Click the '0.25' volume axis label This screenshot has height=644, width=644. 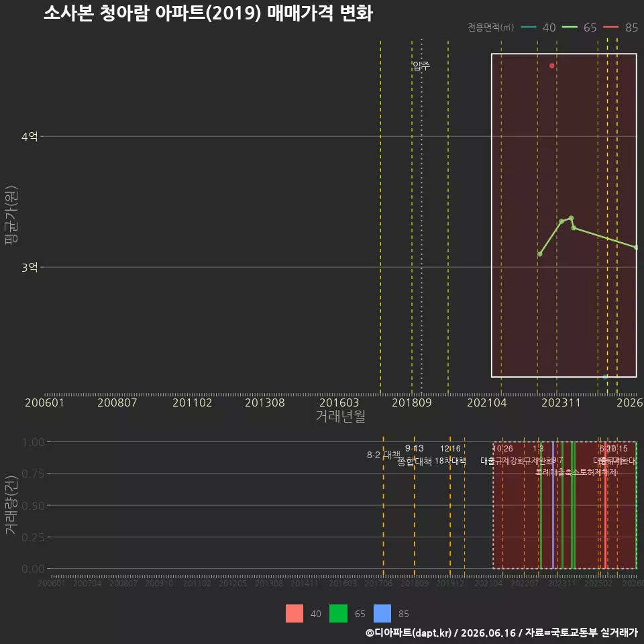coord(34,537)
